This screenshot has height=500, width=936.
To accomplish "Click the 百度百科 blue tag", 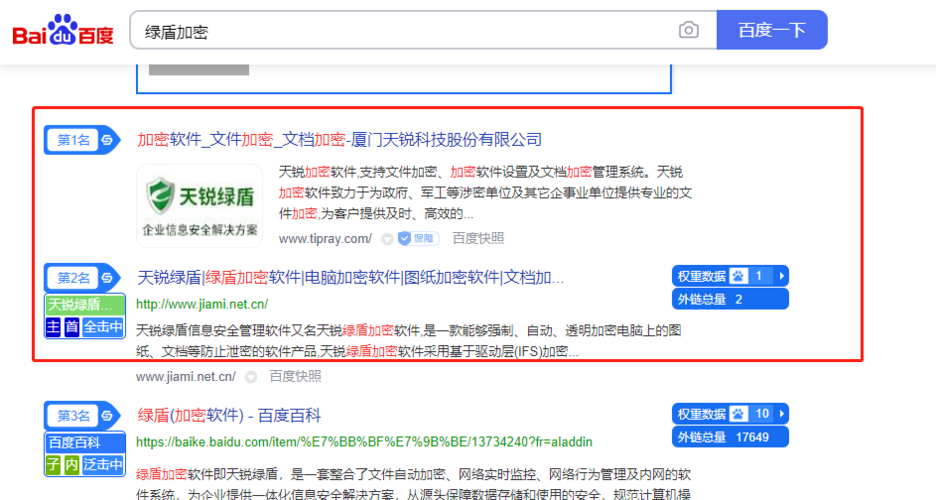I will coord(85,443).
